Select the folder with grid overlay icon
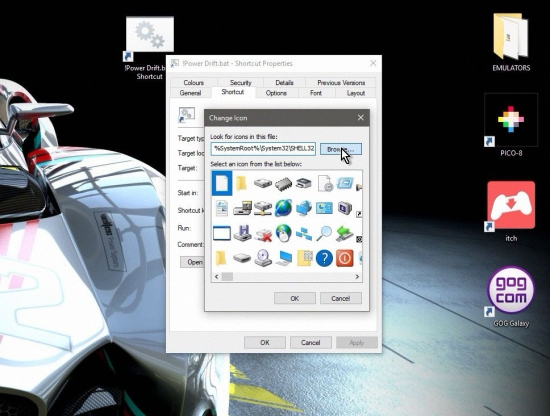The width and height of the screenshot is (550, 416). [x=304, y=258]
